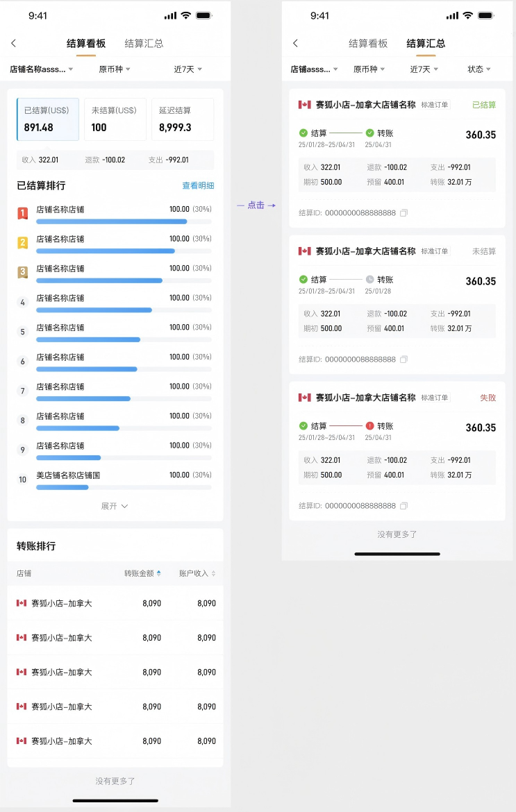
Task: Tap 收入 322.01 in the 结算看板 summary
Action: pyautogui.click(x=40, y=160)
